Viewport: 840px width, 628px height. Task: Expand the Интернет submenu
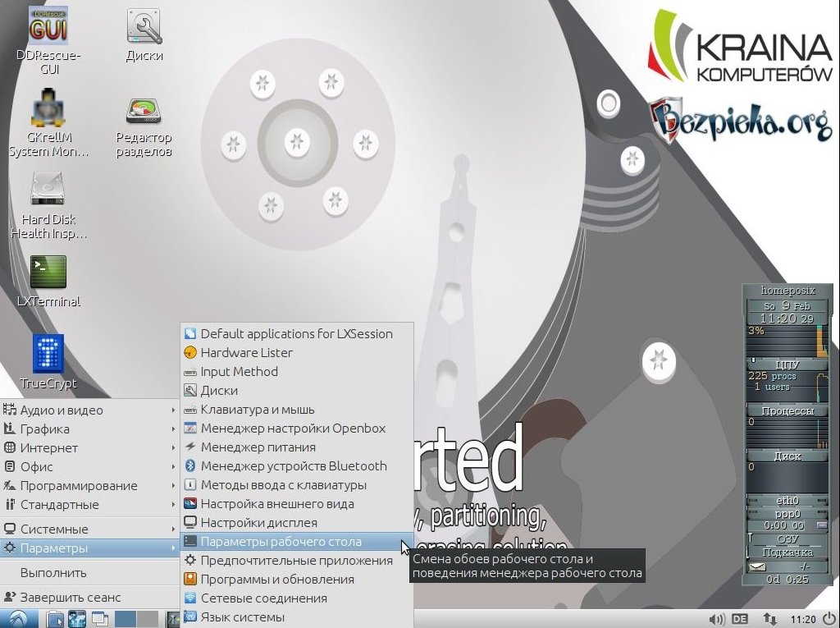pyautogui.click(x=89, y=447)
